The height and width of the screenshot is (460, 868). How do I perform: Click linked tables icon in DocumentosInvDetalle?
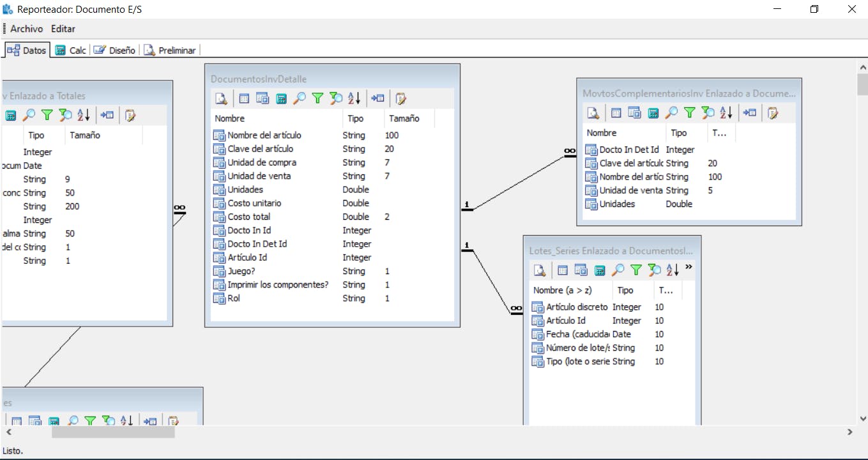(x=263, y=98)
